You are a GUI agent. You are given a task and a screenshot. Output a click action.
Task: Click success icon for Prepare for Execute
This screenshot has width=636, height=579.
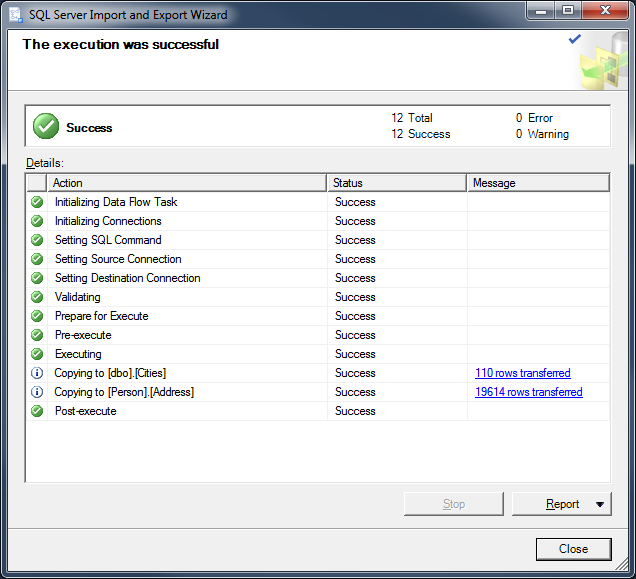pos(37,316)
